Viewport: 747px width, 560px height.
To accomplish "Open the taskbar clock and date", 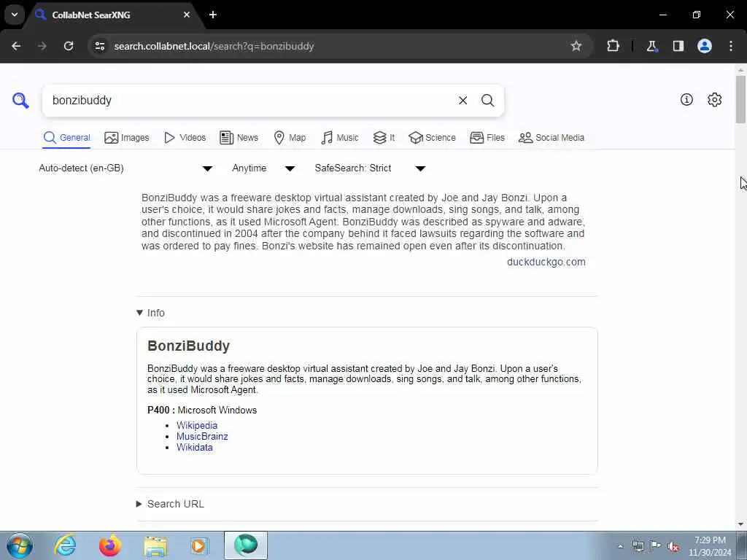I will click(710, 546).
